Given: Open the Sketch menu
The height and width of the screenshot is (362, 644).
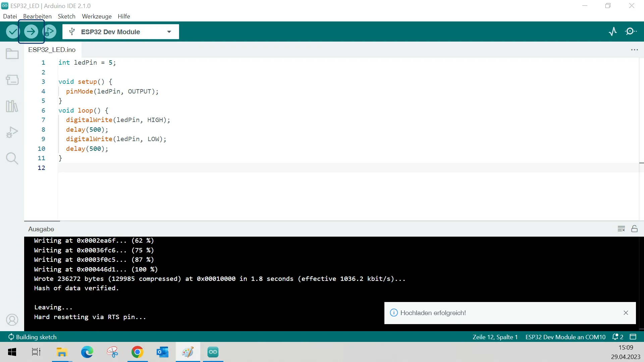Looking at the screenshot, I should pos(66,16).
